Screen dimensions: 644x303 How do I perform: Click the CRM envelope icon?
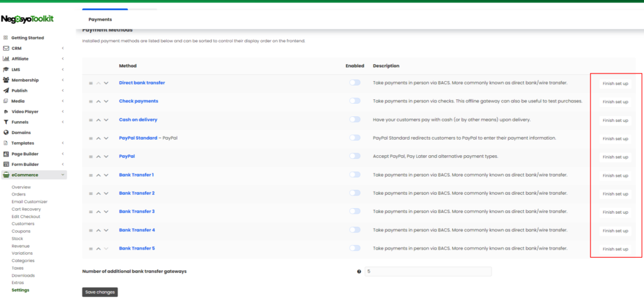click(x=6, y=48)
